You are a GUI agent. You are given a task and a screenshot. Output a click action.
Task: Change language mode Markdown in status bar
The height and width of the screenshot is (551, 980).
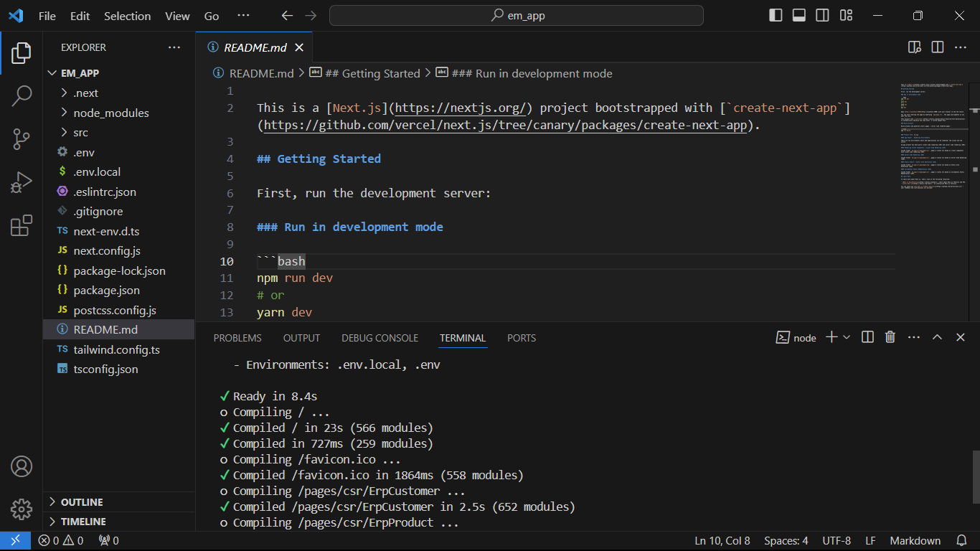915,541
